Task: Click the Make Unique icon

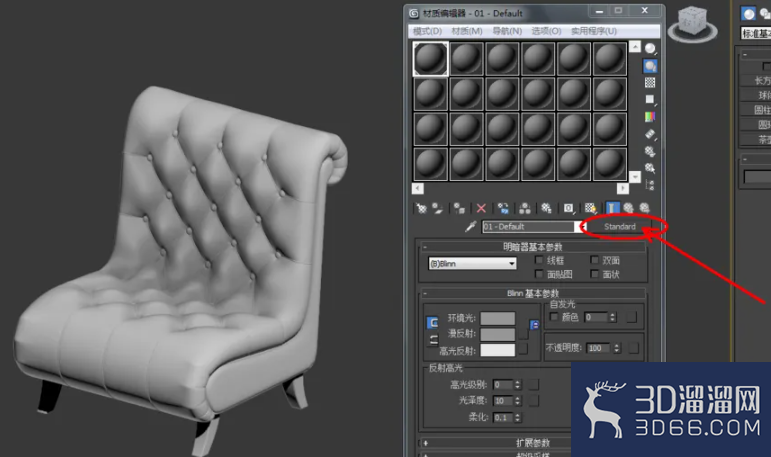Action: [525, 208]
